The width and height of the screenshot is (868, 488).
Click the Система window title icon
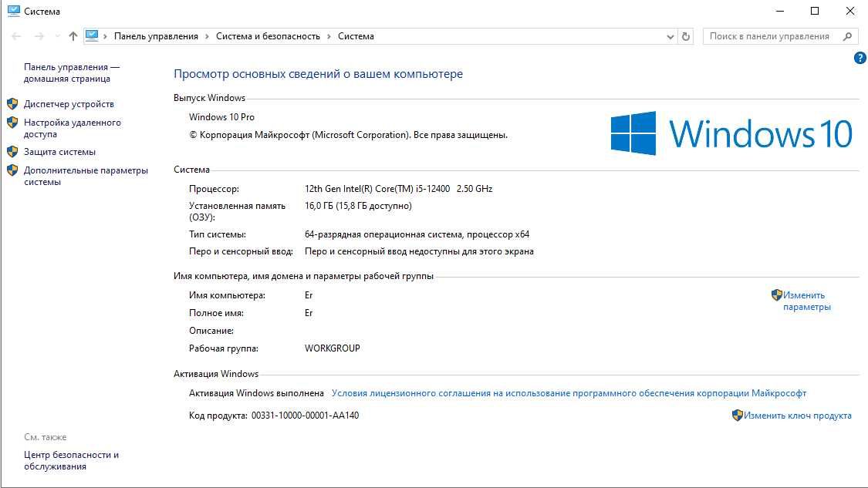click(x=13, y=11)
